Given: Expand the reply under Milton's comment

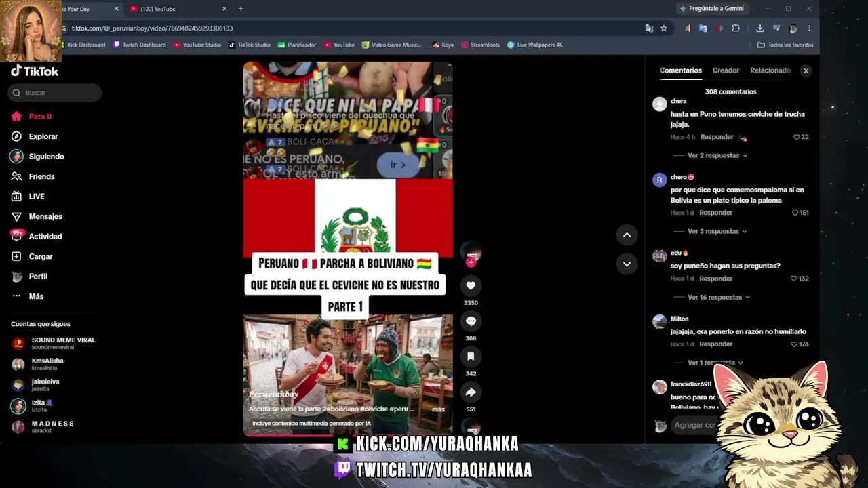Looking at the screenshot, I should point(715,363).
